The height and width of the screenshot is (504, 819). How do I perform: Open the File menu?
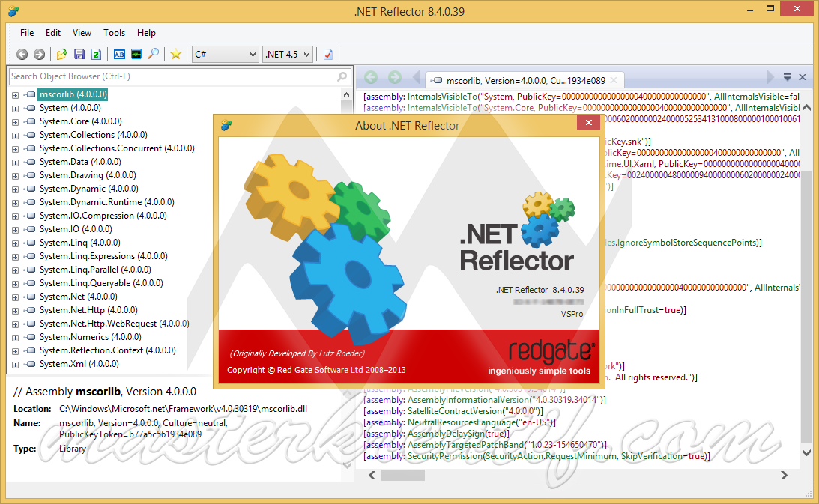27,33
